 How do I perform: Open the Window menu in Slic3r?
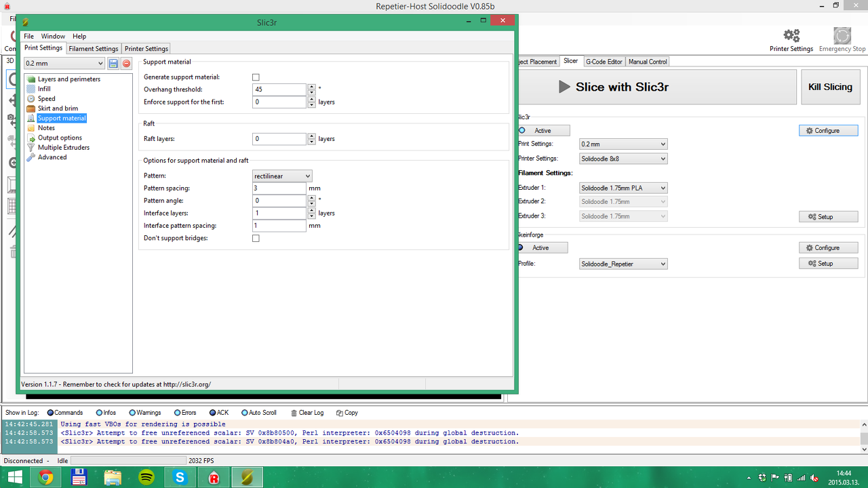(x=53, y=37)
